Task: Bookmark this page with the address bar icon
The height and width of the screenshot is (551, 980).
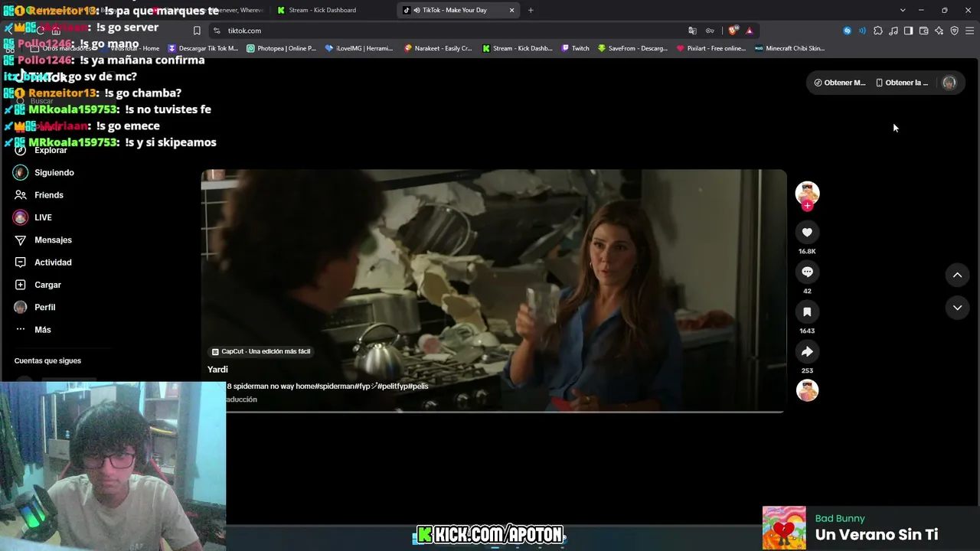Action: [x=197, y=31]
